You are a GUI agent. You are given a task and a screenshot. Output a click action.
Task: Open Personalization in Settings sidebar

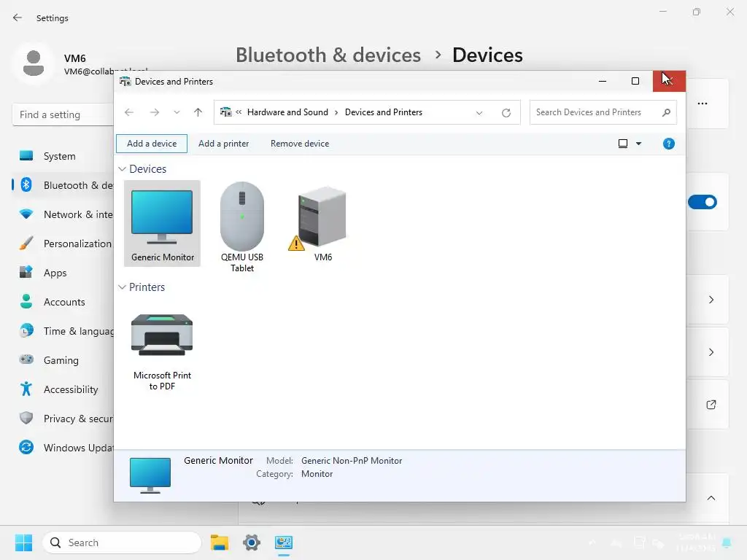pyautogui.click(x=63, y=244)
